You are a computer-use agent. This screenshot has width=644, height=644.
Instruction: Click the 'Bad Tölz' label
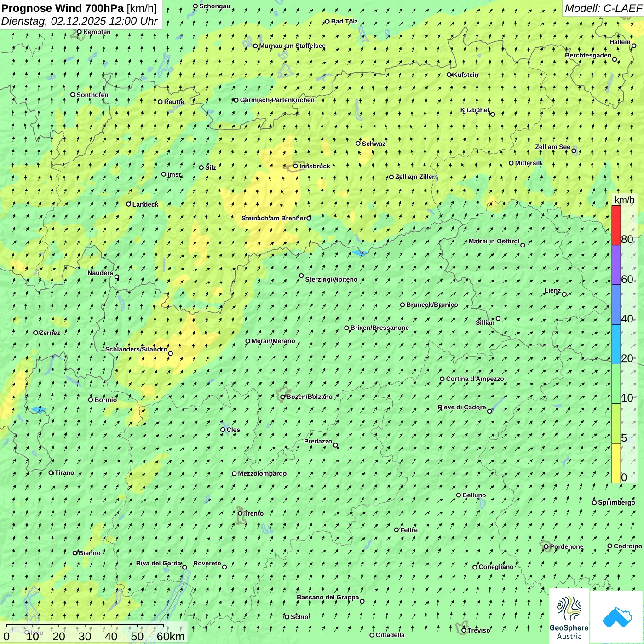[345, 21]
